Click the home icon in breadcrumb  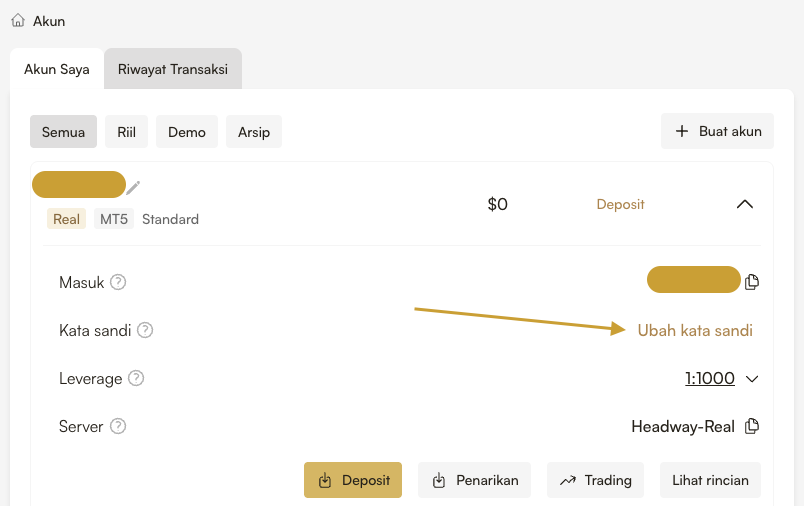pos(18,20)
